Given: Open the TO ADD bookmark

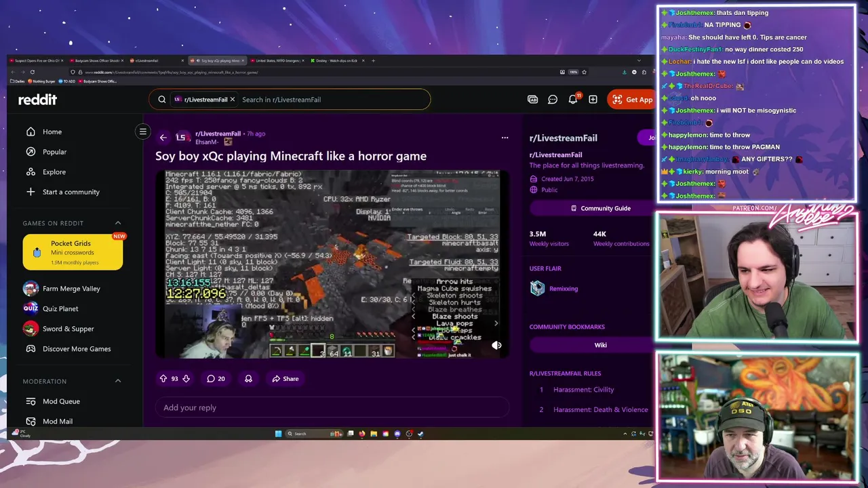Looking at the screenshot, I should (x=66, y=81).
